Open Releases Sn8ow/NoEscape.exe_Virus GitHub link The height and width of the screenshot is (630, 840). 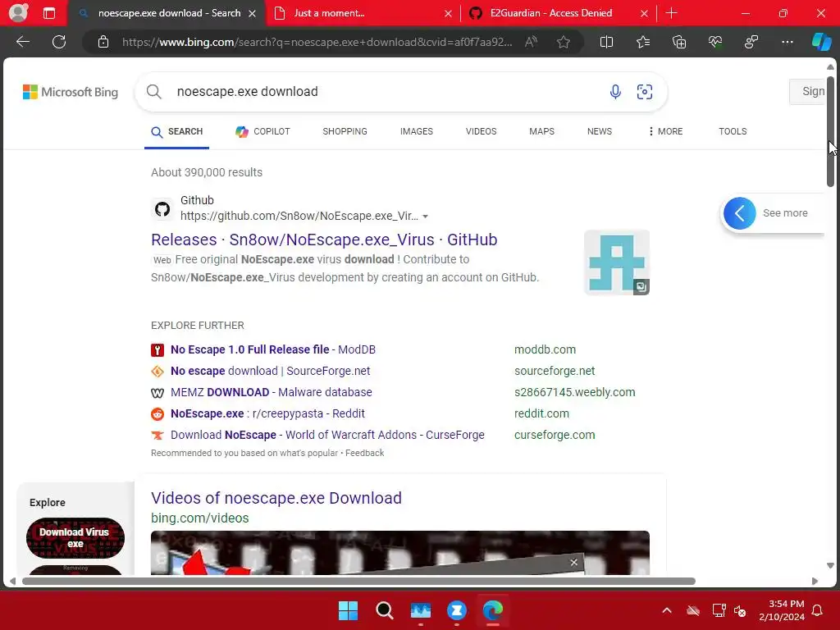tap(324, 240)
